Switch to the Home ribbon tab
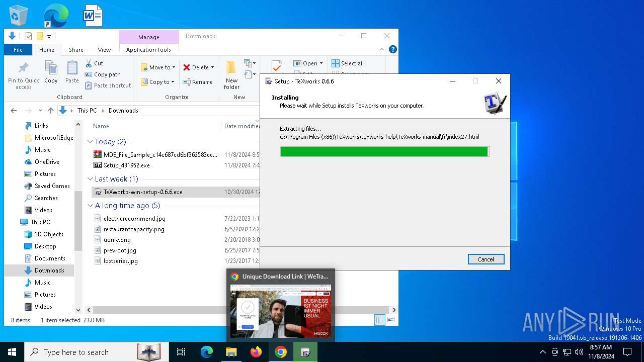 click(47, 50)
